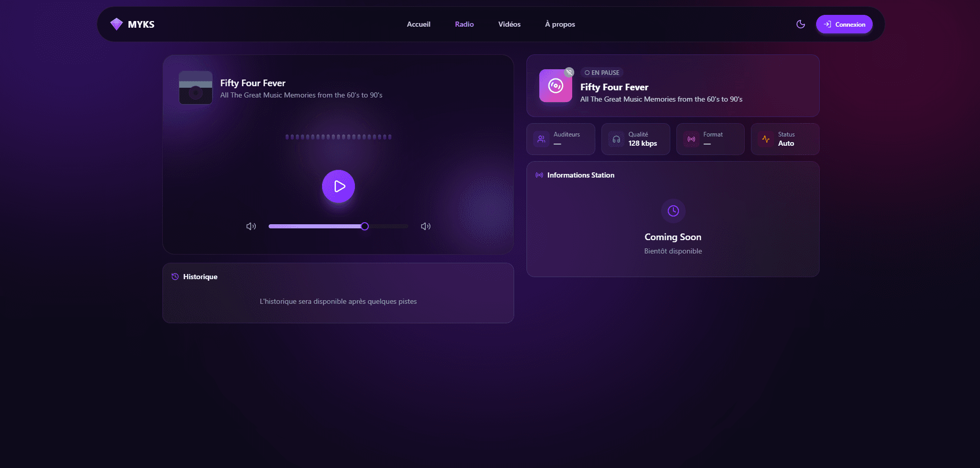Screen dimensions: 980x468
Task: Click the Informations Station radio icon
Action: click(539, 175)
